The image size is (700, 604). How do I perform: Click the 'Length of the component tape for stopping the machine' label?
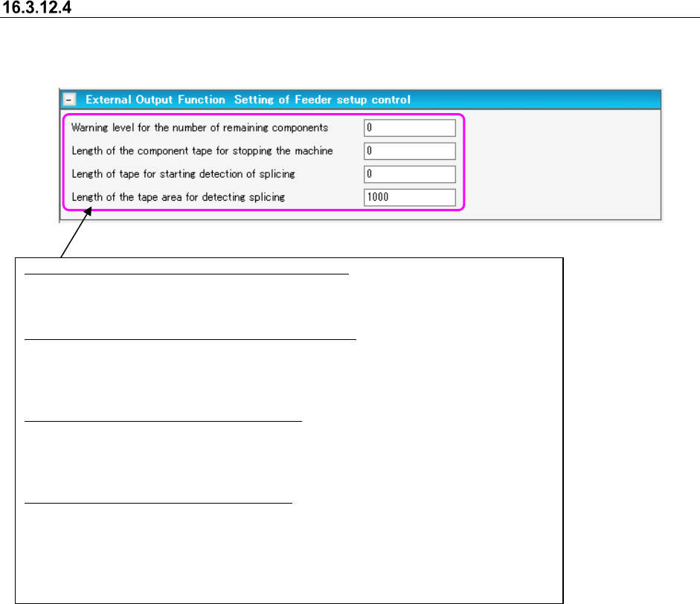point(202,151)
